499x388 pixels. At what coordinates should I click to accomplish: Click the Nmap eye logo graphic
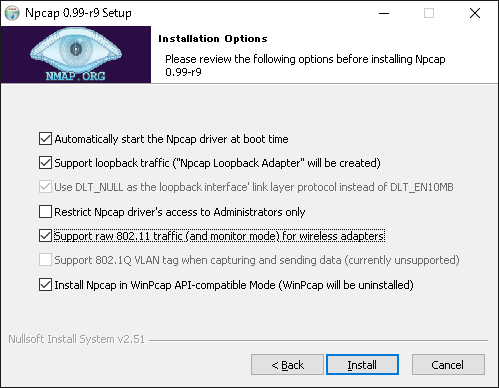(76, 50)
